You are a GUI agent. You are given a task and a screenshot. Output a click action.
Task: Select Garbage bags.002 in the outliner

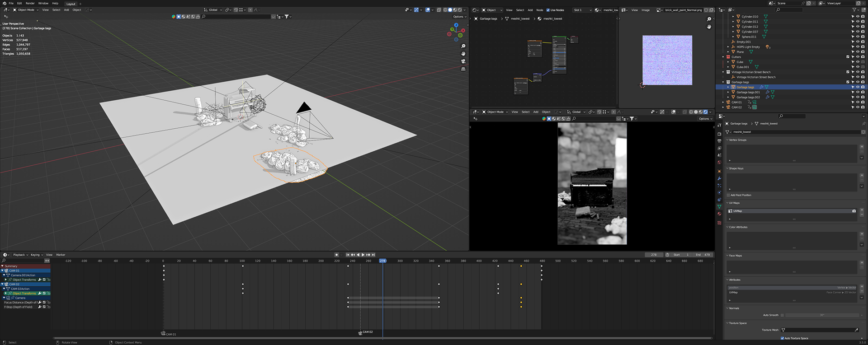748,97
